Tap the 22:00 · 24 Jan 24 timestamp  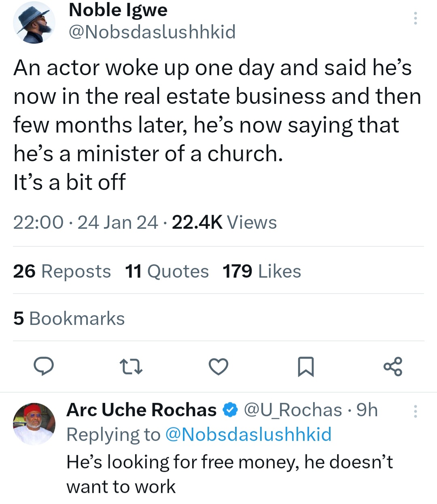tap(85, 222)
